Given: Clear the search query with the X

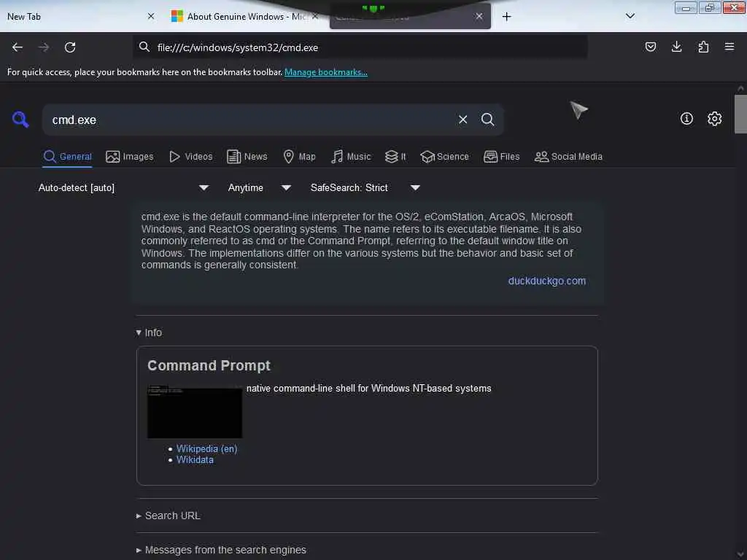Looking at the screenshot, I should 462,120.
